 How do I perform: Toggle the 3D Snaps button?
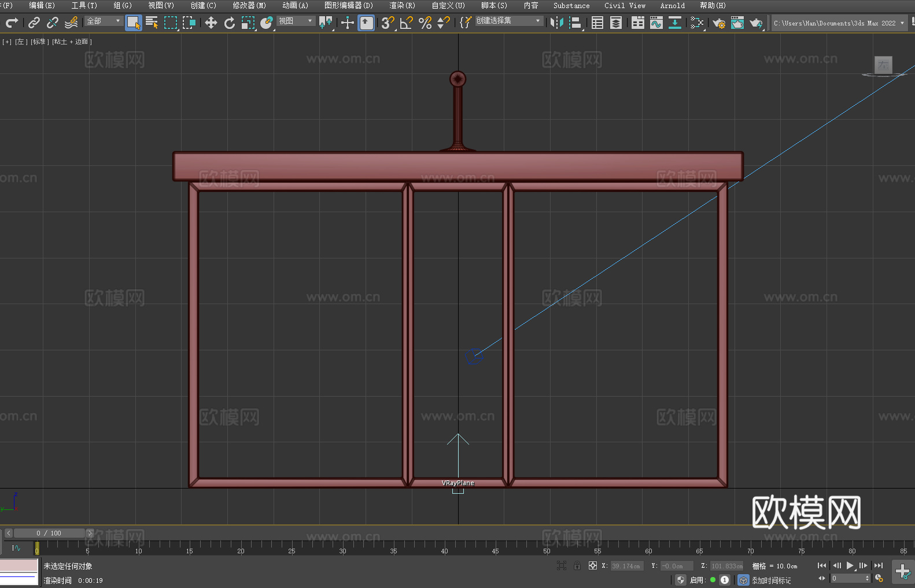[388, 23]
